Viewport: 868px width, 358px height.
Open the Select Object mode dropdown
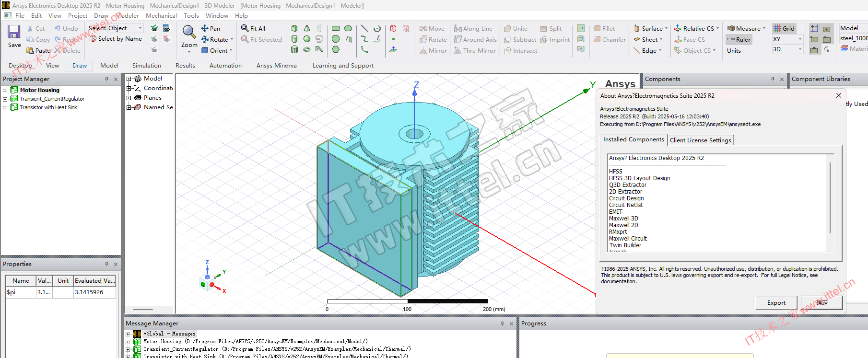pos(140,28)
